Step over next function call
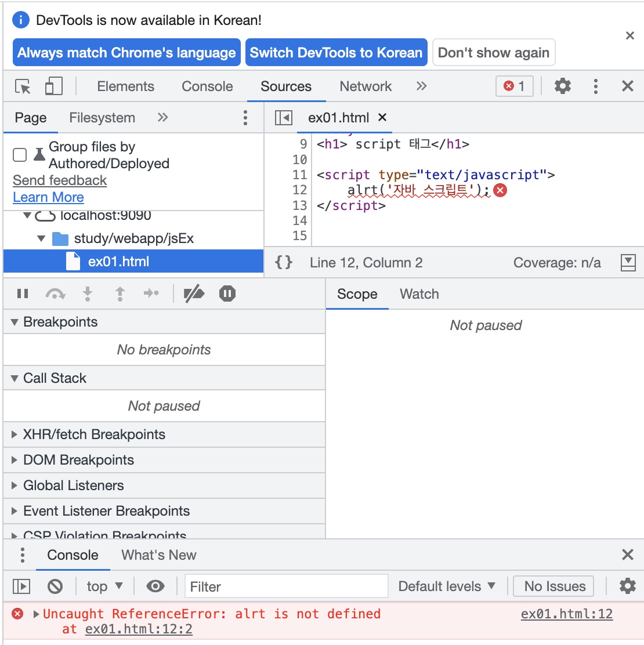Viewport: 644px width, 645px height. point(55,293)
